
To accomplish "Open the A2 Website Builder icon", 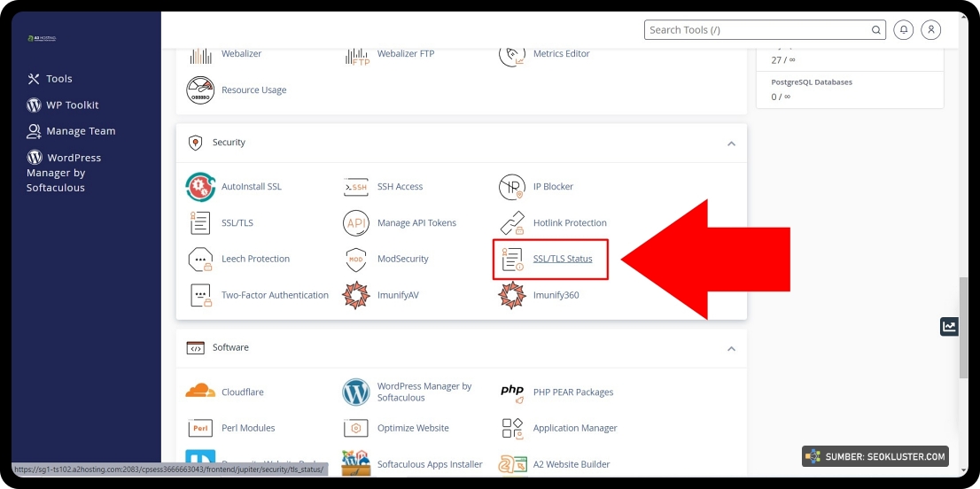I will [512, 465].
